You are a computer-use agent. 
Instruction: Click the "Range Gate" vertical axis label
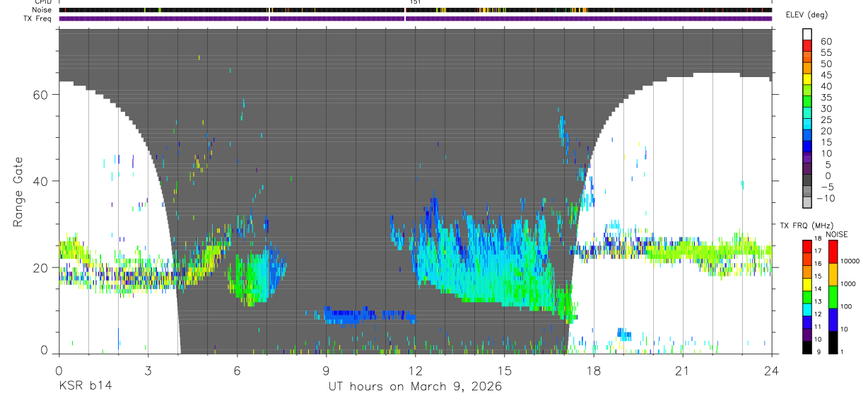(x=19, y=192)
